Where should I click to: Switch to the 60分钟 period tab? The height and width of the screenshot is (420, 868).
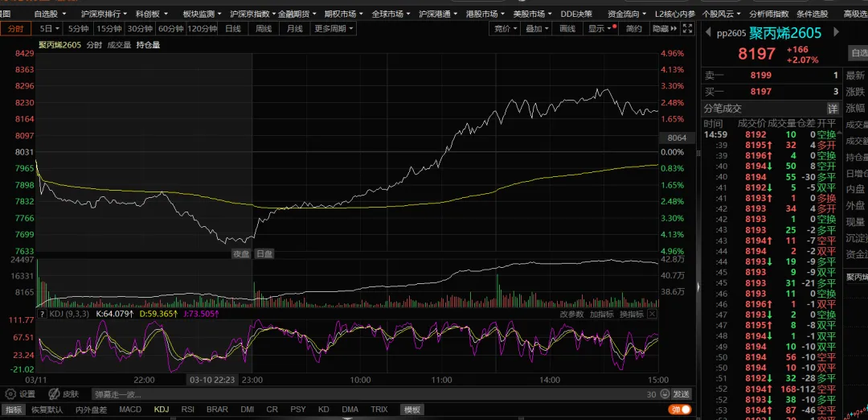click(171, 29)
